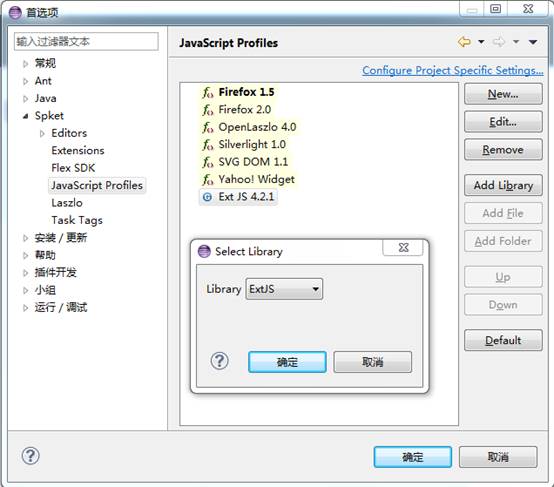Click the Add Folder button
Image resolution: width=554 pixels, height=487 pixels.
503,241
